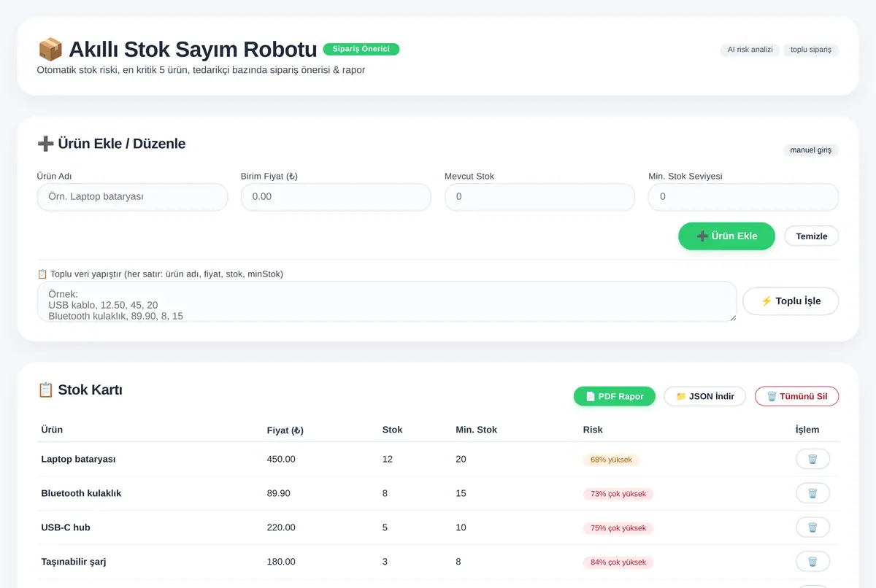Click the manuel giriş tag

[x=811, y=150]
